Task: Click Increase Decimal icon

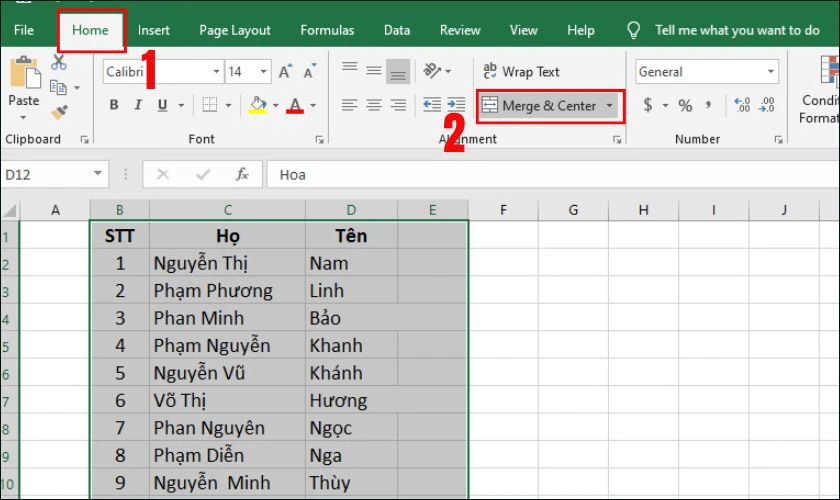Action: [x=742, y=105]
